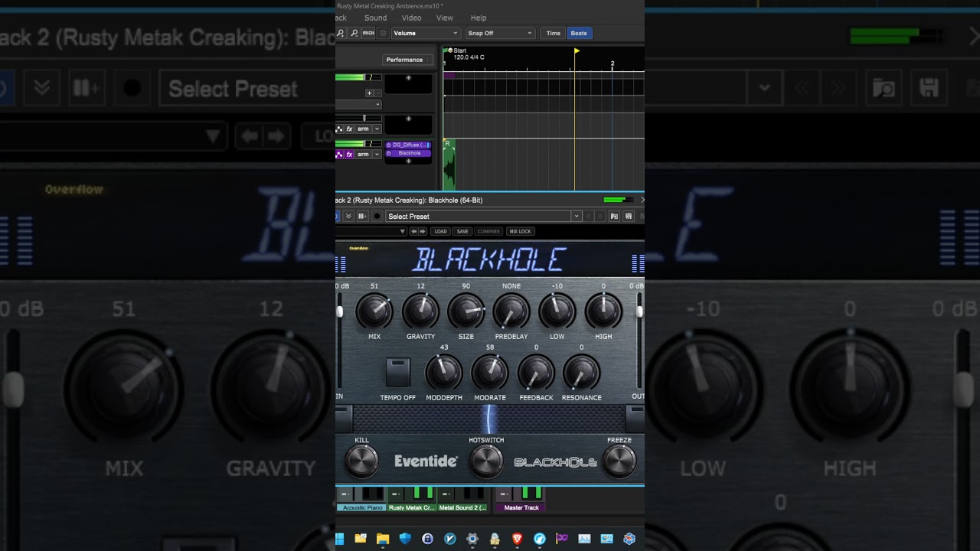Click the MODDEPTH knob

coord(444,373)
